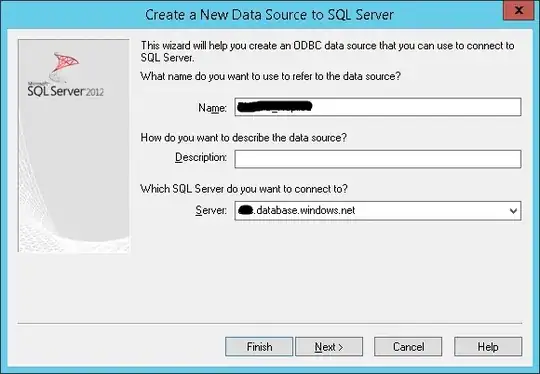Select the Description: label
The width and height of the screenshot is (540, 374).
tap(201, 157)
